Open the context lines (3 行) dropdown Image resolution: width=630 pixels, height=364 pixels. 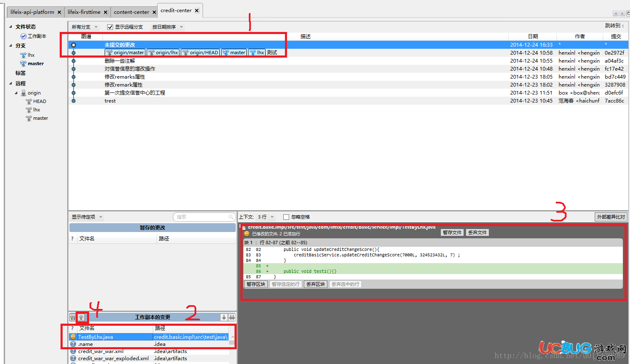pos(266,217)
